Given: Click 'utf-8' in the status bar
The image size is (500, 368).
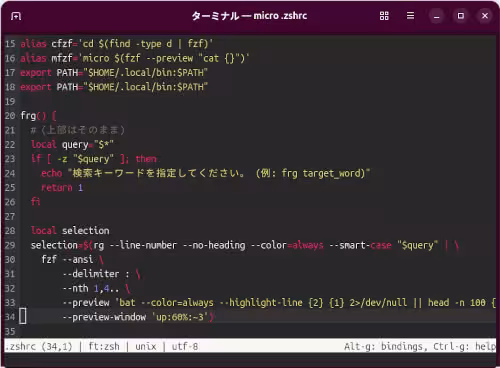Looking at the screenshot, I should coord(185,347).
